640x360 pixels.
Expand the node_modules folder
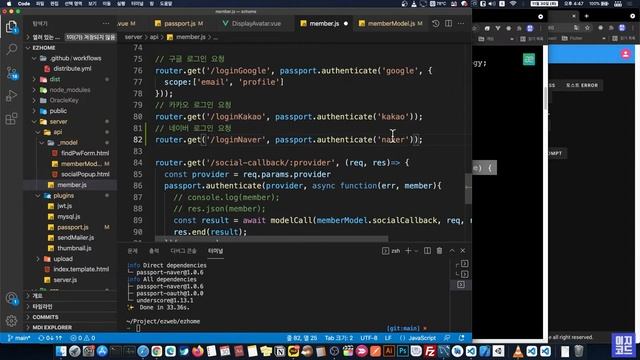click(70, 90)
